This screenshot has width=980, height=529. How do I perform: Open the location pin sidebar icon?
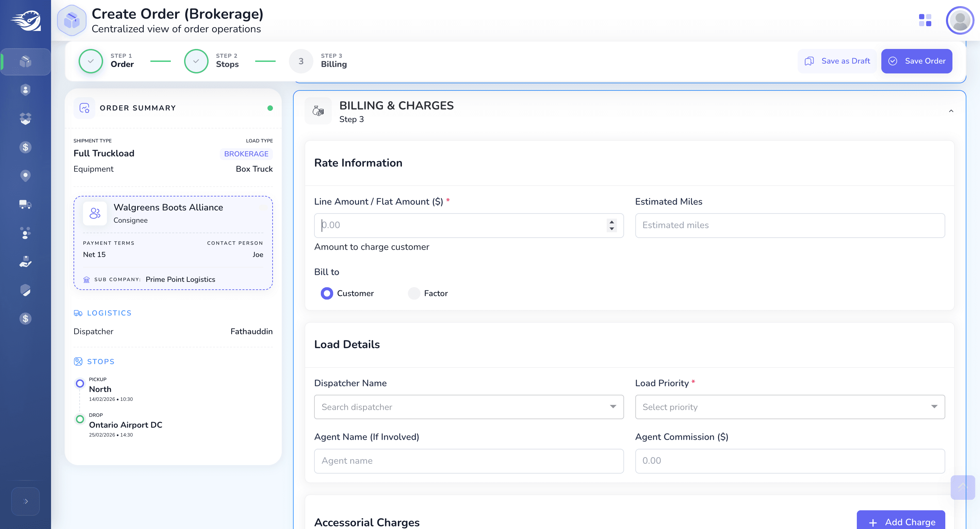pyautogui.click(x=26, y=175)
